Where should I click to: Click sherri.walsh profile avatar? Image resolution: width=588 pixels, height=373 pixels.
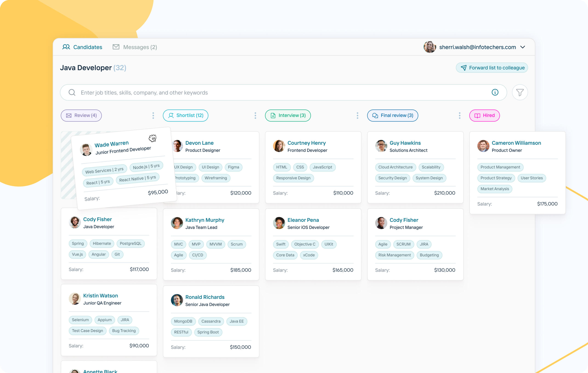click(x=430, y=47)
